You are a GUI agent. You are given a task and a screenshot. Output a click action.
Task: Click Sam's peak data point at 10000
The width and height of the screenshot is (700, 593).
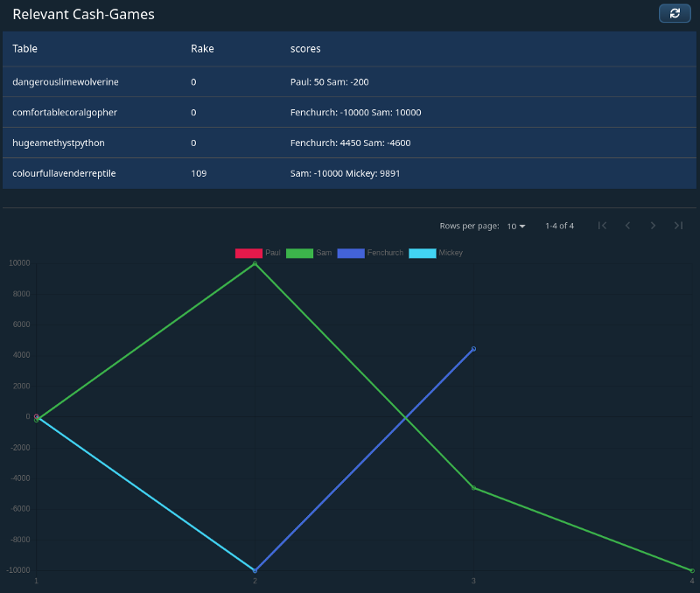point(255,263)
